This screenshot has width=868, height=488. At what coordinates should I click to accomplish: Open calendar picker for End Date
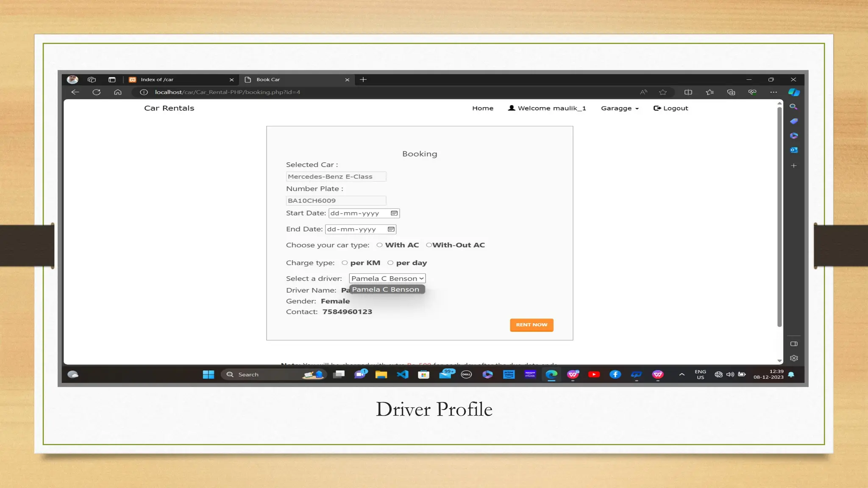(x=391, y=229)
